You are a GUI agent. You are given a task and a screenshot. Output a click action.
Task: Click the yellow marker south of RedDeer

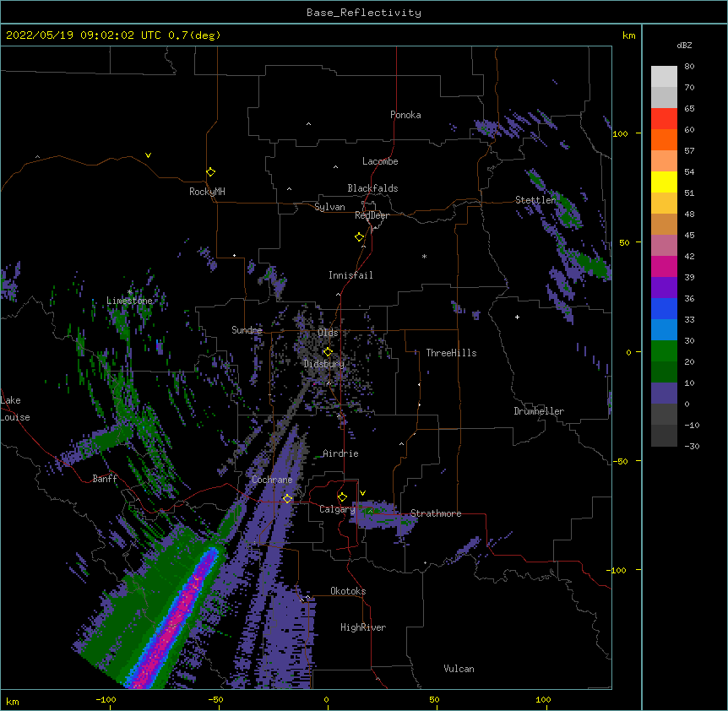point(360,236)
